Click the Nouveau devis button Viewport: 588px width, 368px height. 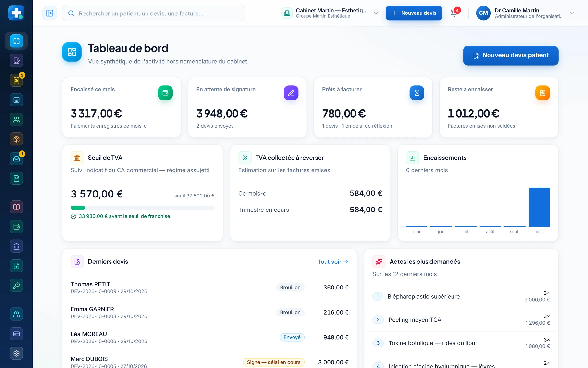pyautogui.click(x=414, y=13)
